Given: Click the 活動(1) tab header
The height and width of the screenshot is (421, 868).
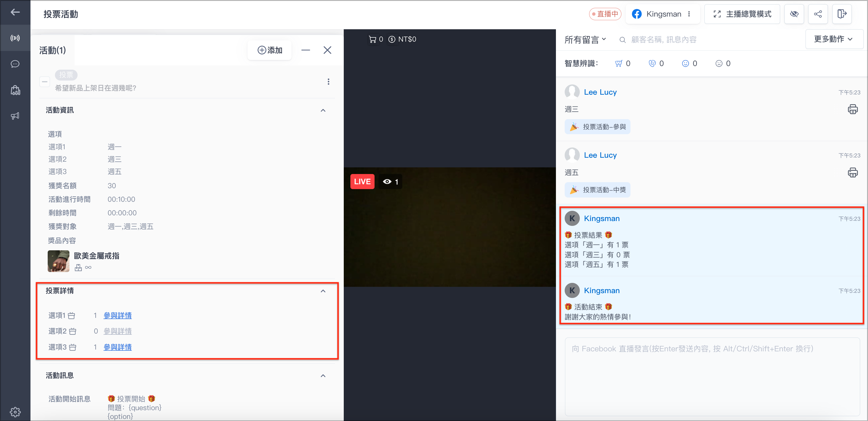Looking at the screenshot, I should tap(53, 51).
